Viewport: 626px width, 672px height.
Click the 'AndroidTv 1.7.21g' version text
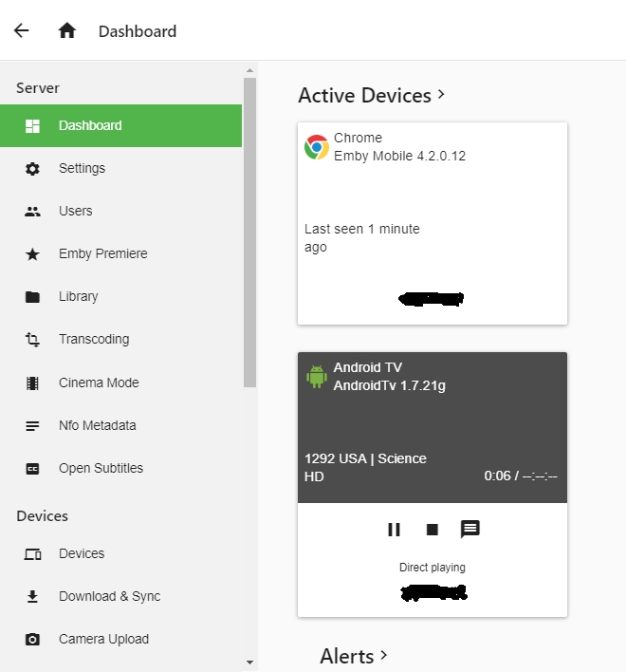pos(390,385)
